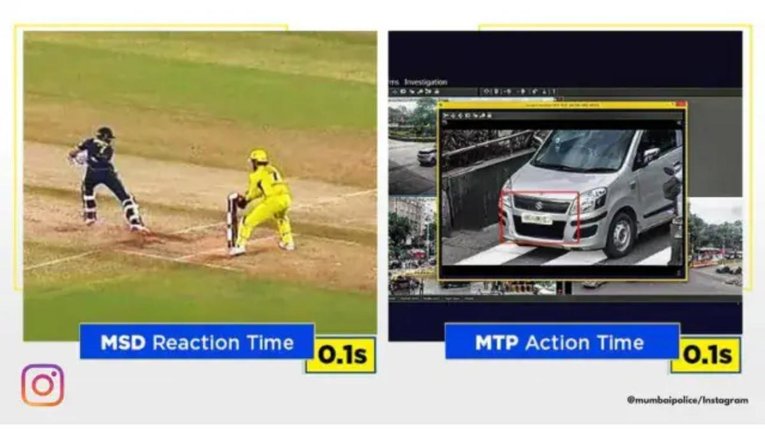Open the right-side road camera feed

coord(715,242)
